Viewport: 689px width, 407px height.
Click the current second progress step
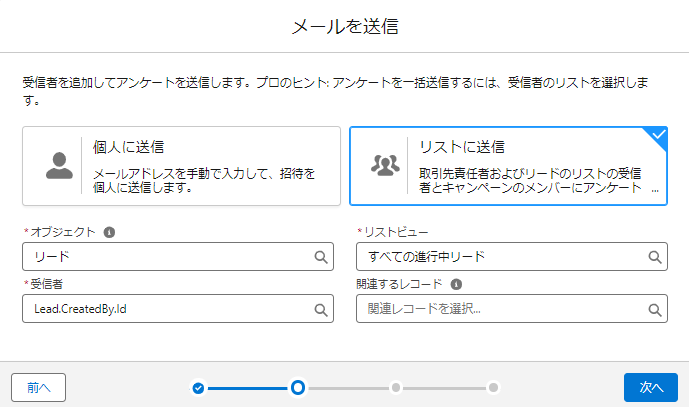(x=297, y=388)
